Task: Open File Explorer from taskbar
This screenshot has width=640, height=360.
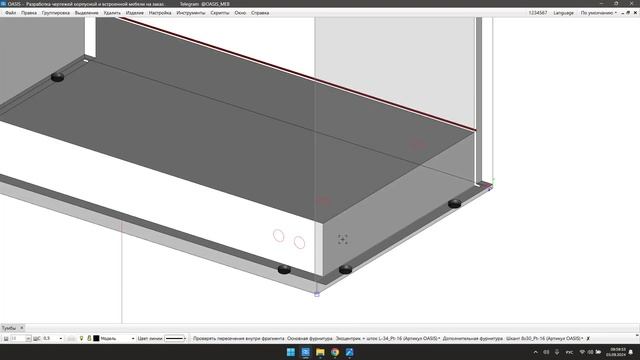Action: (x=320, y=352)
